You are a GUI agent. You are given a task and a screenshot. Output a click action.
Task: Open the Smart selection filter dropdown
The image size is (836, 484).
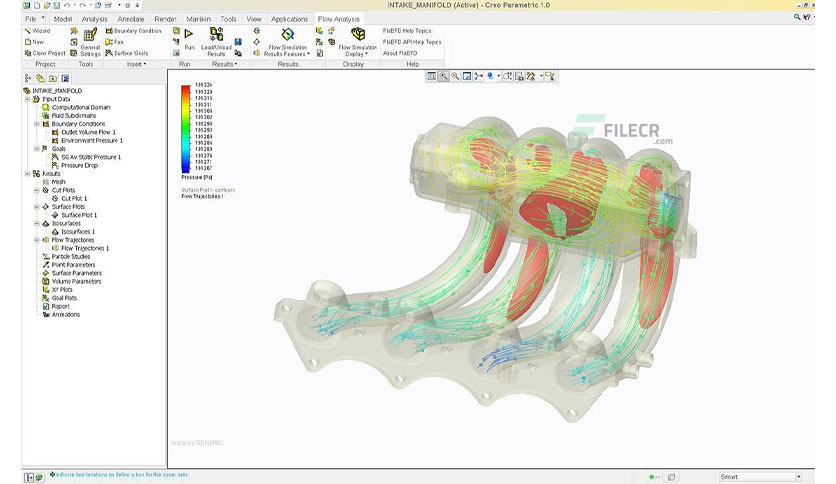click(x=799, y=477)
